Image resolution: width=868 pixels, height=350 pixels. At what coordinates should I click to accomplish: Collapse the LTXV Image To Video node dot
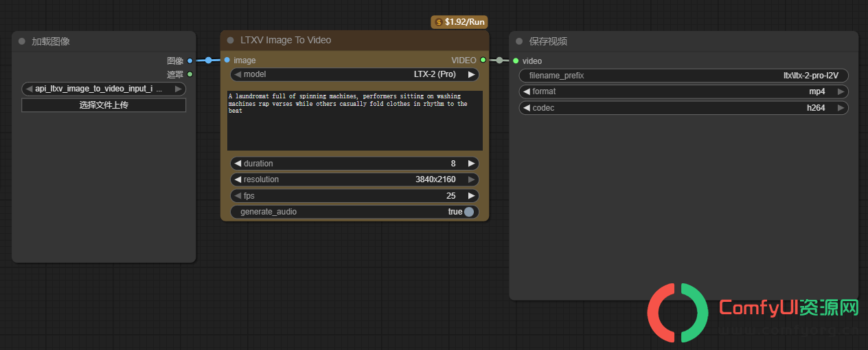[x=231, y=40]
